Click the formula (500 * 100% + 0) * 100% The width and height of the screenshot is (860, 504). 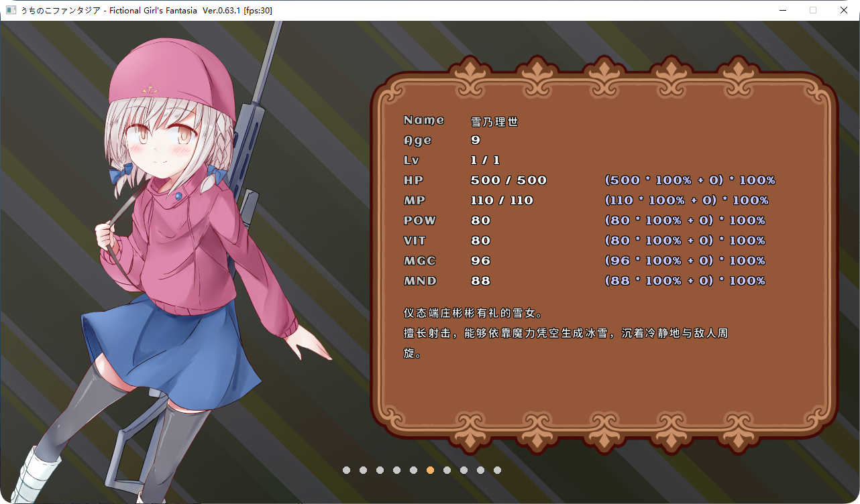coord(690,180)
